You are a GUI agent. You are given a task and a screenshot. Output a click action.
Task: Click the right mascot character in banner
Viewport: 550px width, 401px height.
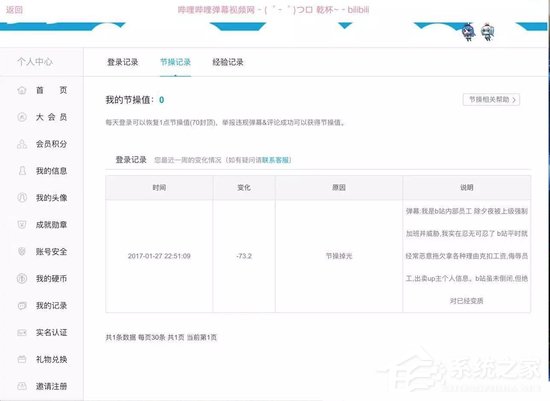click(488, 32)
